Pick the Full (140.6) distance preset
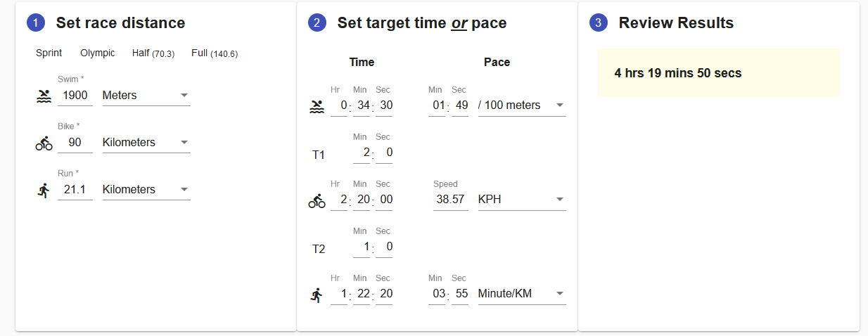The image size is (868, 336). click(x=215, y=53)
